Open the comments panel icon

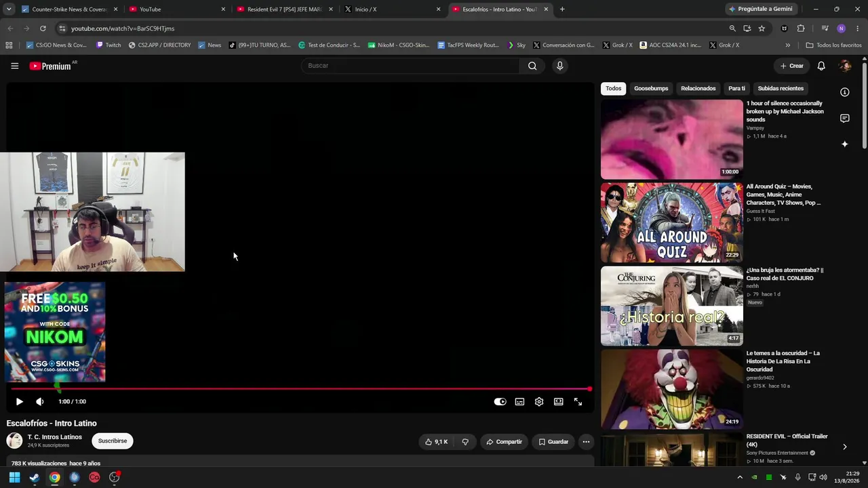845,119
